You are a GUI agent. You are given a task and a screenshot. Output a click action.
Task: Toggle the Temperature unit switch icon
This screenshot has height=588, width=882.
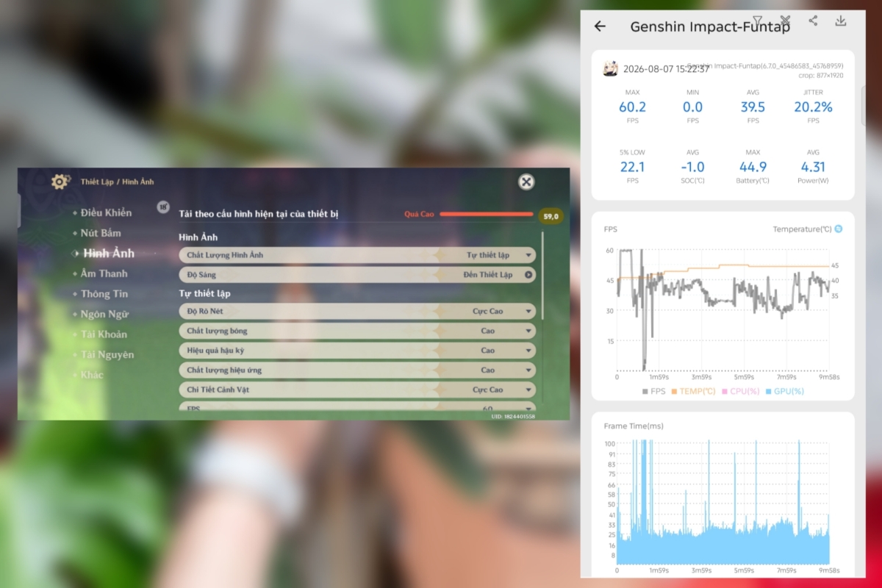click(839, 229)
